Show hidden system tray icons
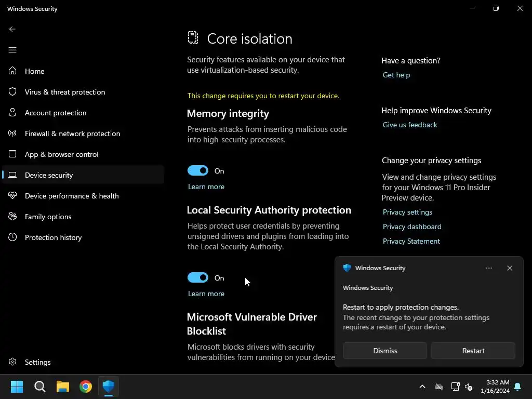Image resolution: width=532 pixels, height=399 pixels. [x=422, y=387]
